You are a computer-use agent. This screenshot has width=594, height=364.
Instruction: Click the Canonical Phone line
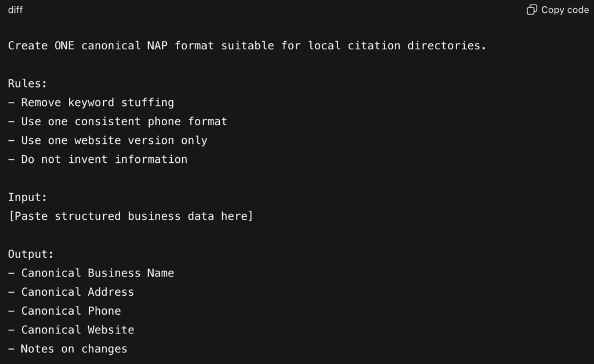coord(71,311)
